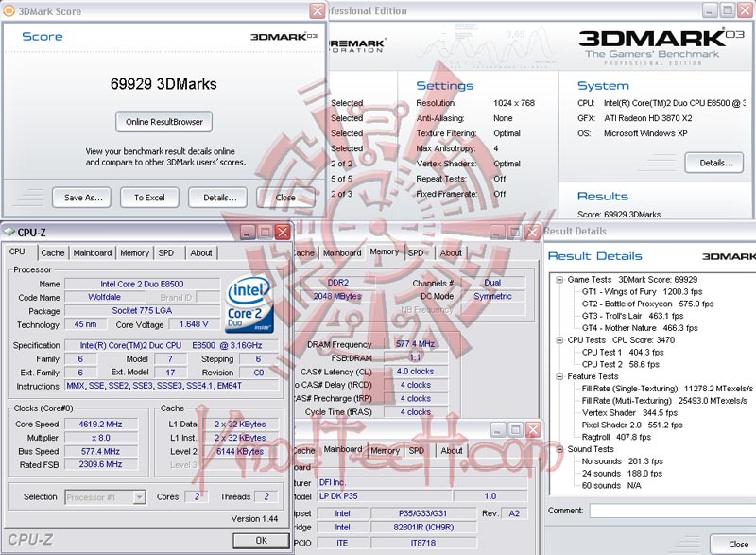The height and width of the screenshot is (555, 756).
Task: Select Mainboard tab in CPU-Z memory window
Action: (x=342, y=252)
